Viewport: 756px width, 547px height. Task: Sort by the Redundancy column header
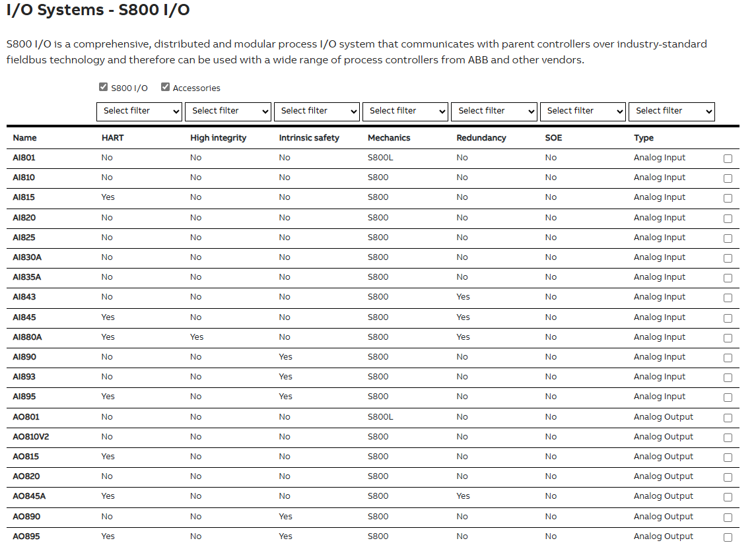[x=481, y=138]
